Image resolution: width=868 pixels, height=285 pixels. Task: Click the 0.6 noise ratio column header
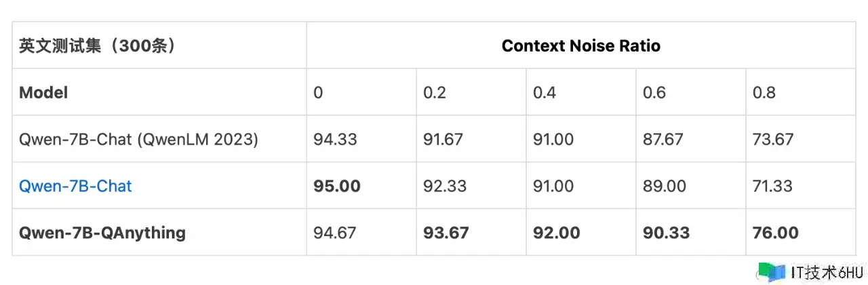[x=654, y=92]
